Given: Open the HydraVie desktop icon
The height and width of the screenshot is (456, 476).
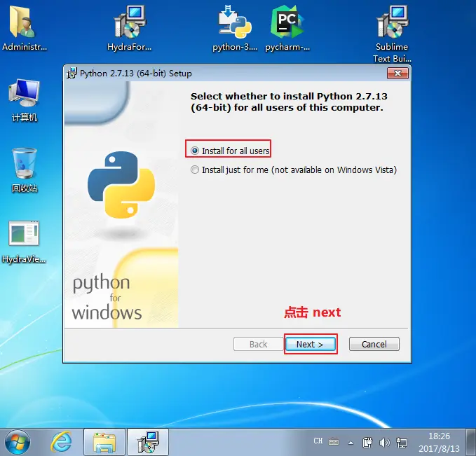Looking at the screenshot, I should pyautogui.click(x=24, y=242).
